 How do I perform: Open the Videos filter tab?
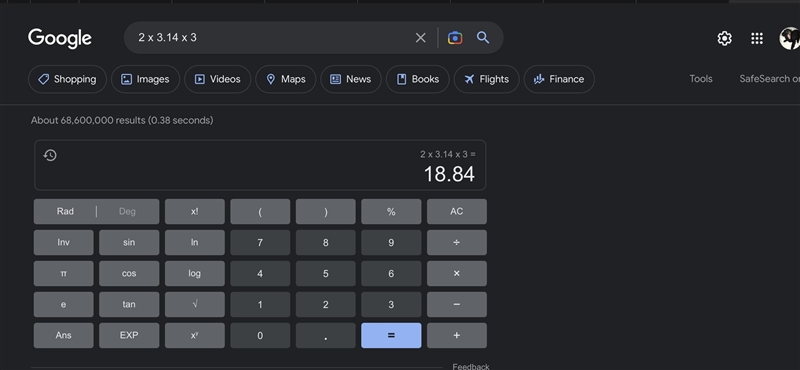click(217, 79)
